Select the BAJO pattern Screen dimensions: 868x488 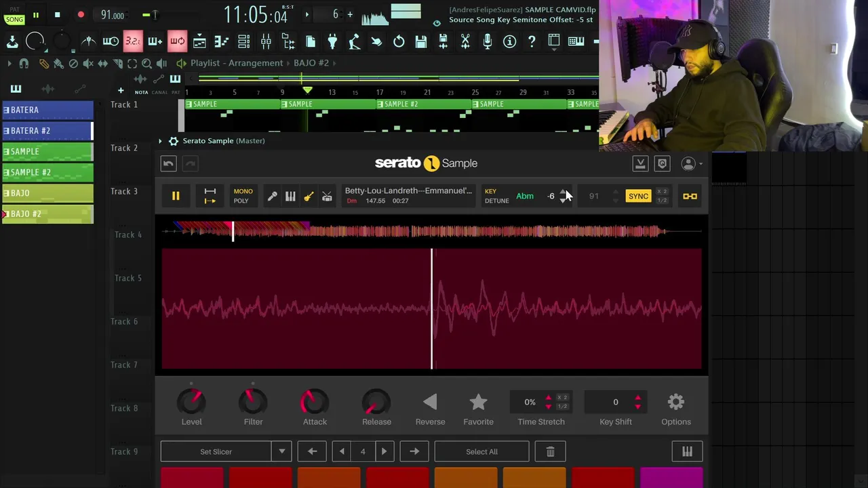coord(47,193)
